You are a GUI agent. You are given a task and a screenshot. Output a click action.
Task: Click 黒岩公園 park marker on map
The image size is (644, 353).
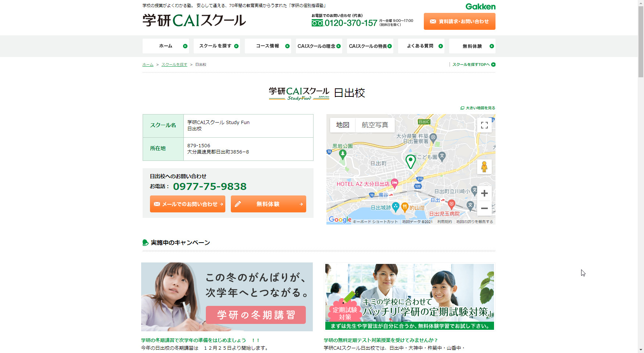pos(343,154)
